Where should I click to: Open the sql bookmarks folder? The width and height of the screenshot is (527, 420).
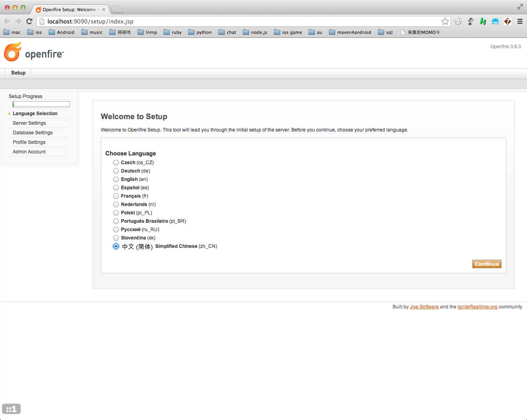(385, 32)
